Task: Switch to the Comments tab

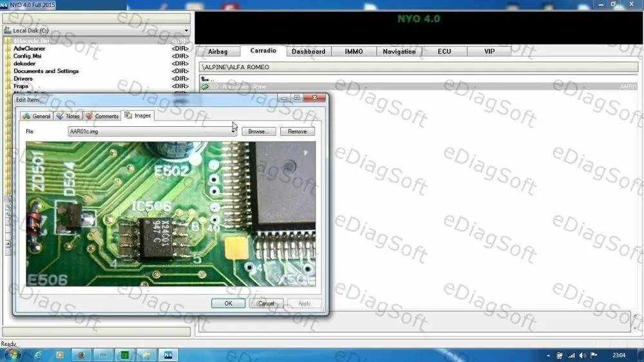Action: click(102, 117)
